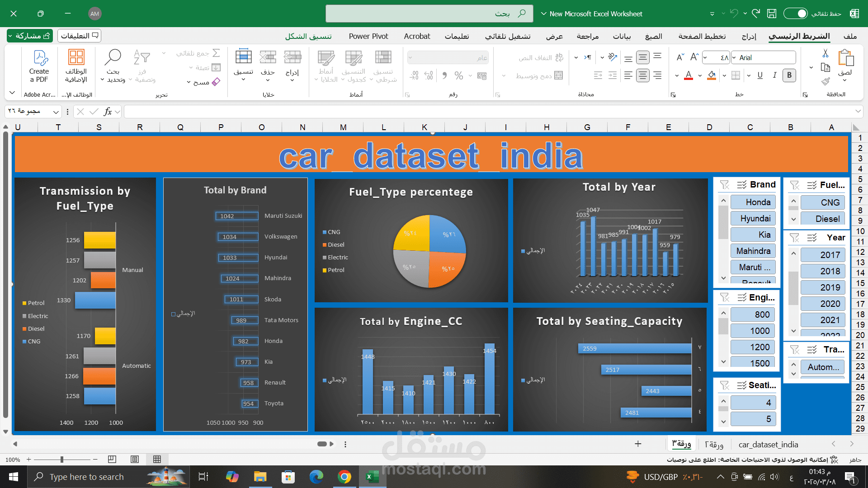Open the Data tab (بيانات)
This screenshot has width=868, height=488.
622,36
